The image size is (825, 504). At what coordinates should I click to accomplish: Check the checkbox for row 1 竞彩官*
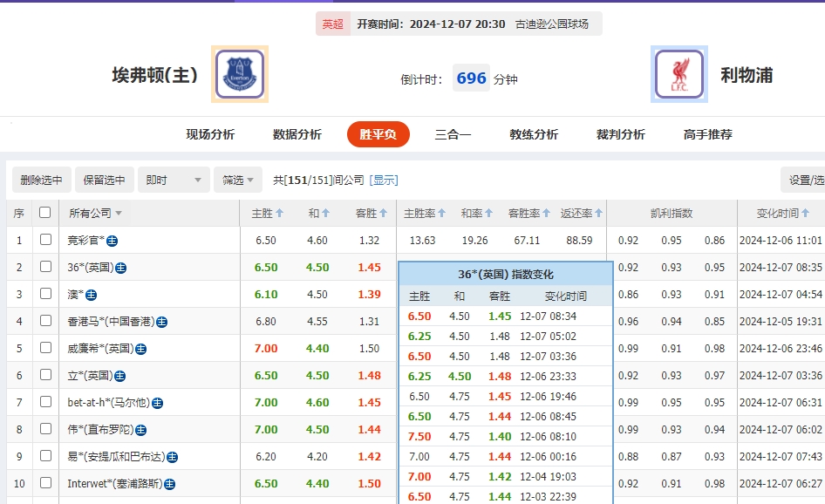pyautogui.click(x=44, y=239)
